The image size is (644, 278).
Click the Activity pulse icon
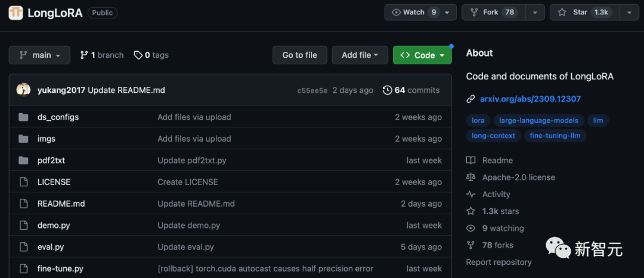471,194
